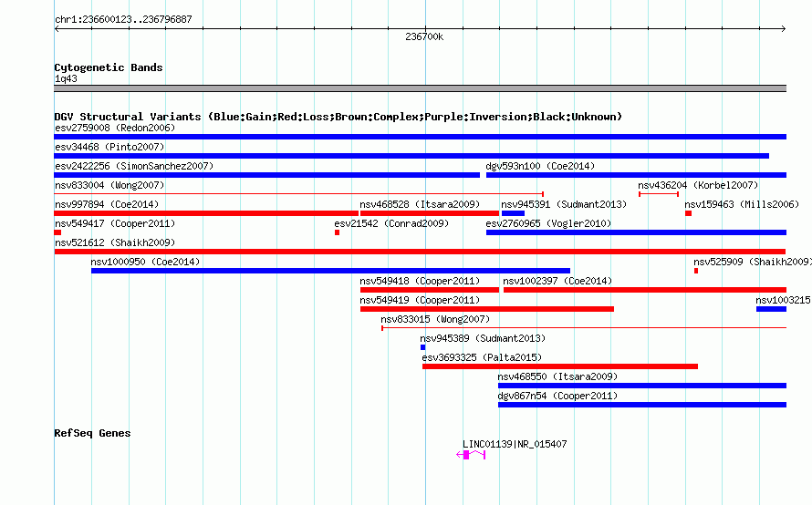Click the blue bar under esv34468
Viewport: 812px width, 505px height.
point(411,156)
